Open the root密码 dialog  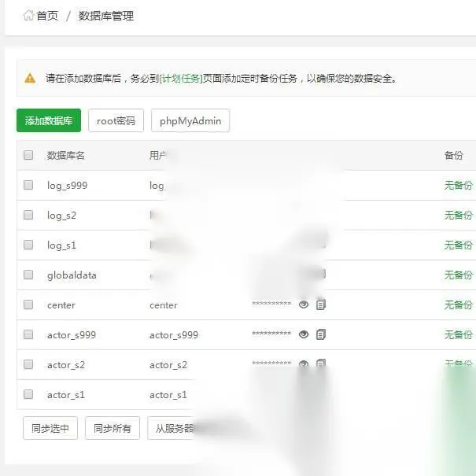[116, 120]
